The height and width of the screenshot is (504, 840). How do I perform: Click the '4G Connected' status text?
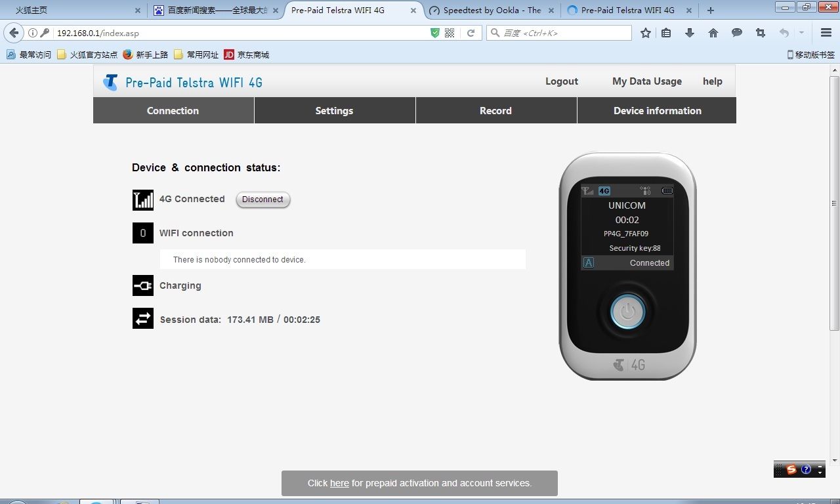click(x=192, y=199)
